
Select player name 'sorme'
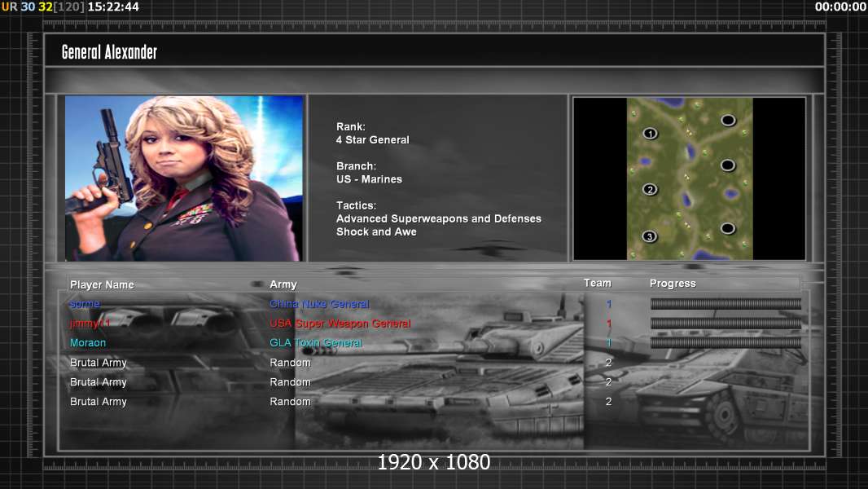tap(85, 304)
